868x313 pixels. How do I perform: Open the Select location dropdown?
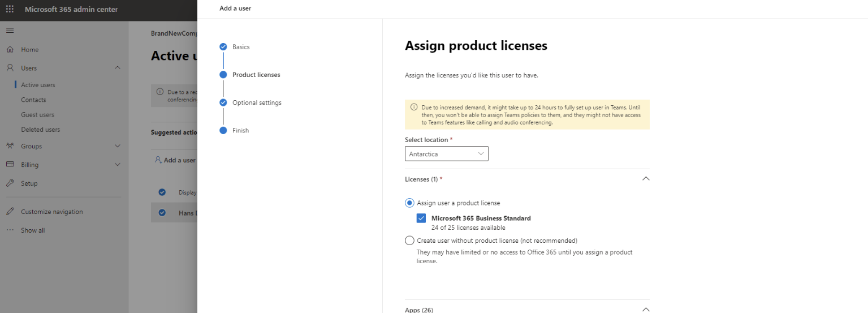446,154
